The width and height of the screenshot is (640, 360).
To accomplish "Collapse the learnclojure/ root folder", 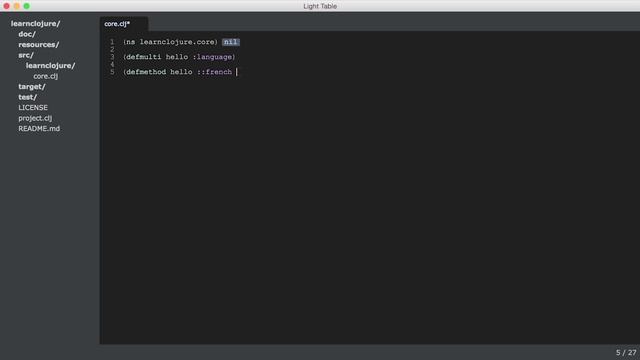I will point(36,24).
